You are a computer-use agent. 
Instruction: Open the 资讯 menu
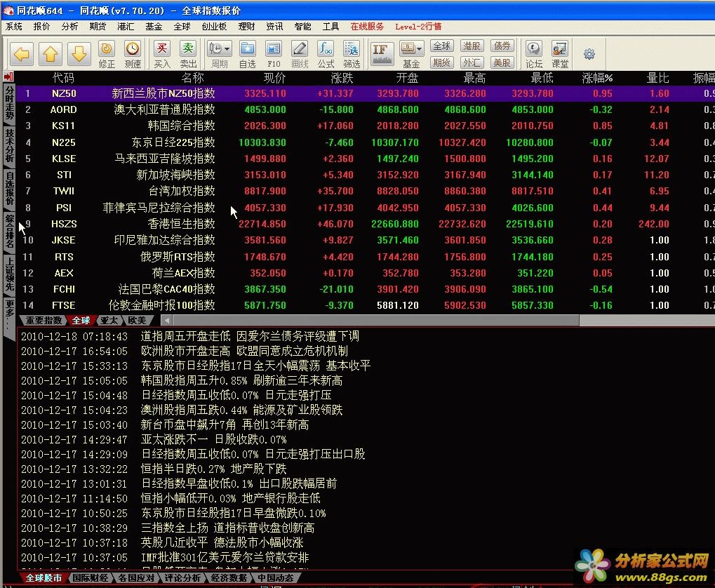274,27
